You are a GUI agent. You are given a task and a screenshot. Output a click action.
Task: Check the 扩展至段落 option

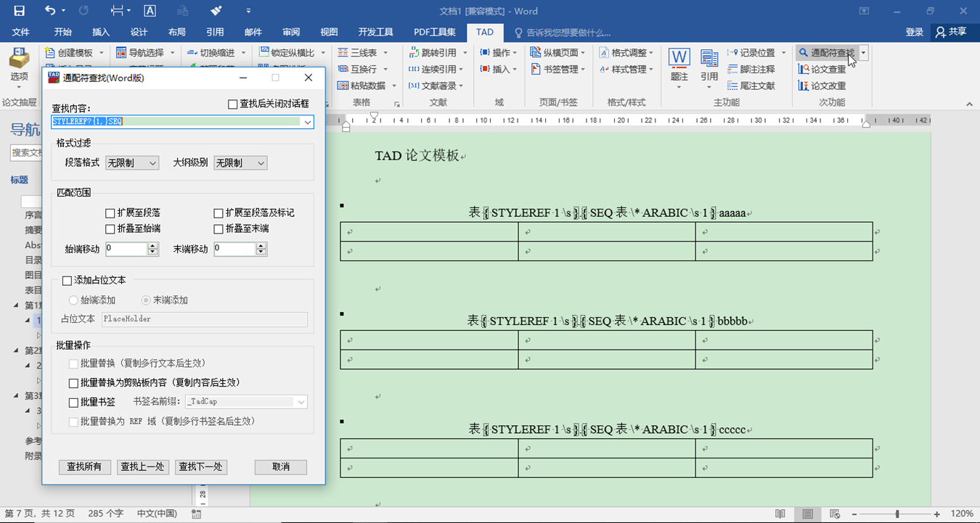[110, 213]
